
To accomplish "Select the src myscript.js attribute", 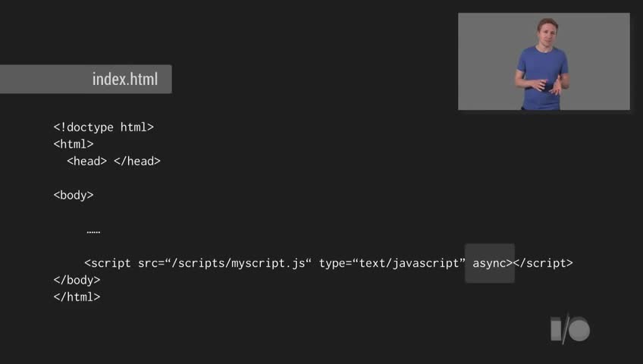I will pos(224,263).
